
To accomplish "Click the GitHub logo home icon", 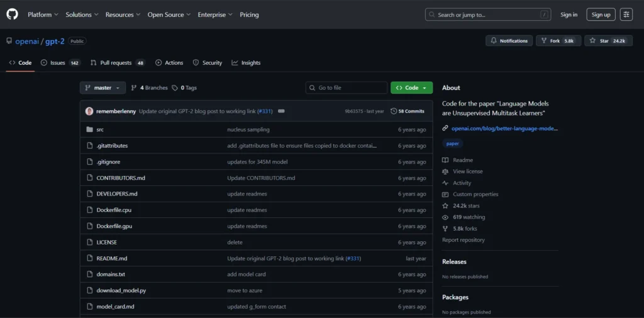I will click(x=12, y=14).
